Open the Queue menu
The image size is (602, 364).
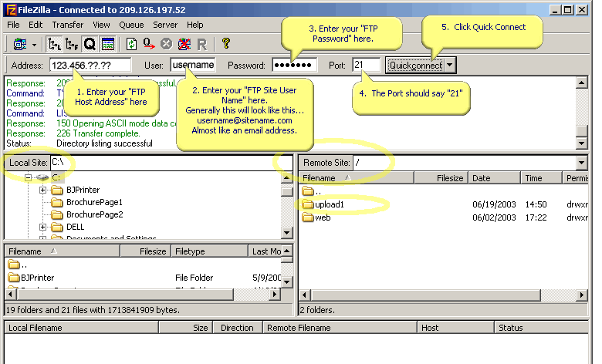[131, 25]
